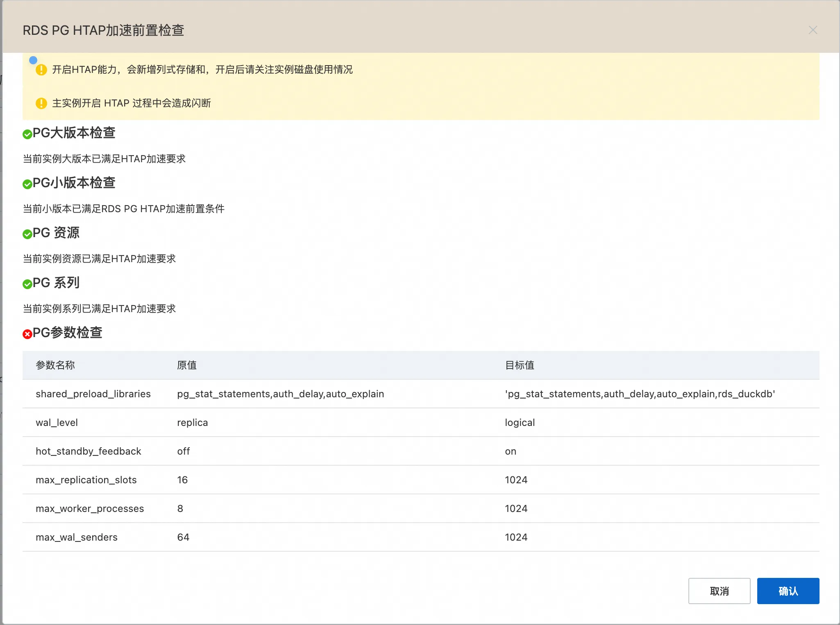Click the hot_standby_feedback target value on
The height and width of the screenshot is (625, 840).
[x=511, y=451]
